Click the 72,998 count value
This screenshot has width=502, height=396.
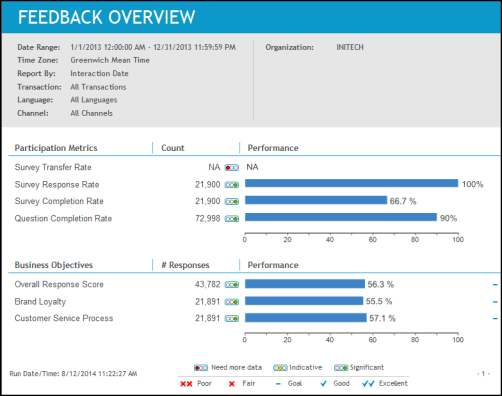[x=208, y=219]
